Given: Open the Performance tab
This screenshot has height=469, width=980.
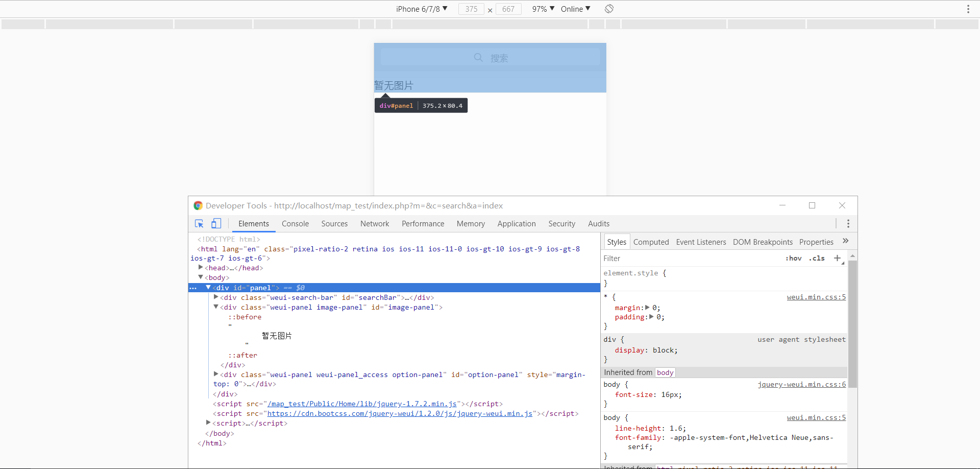Looking at the screenshot, I should pyautogui.click(x=423, y=224).
